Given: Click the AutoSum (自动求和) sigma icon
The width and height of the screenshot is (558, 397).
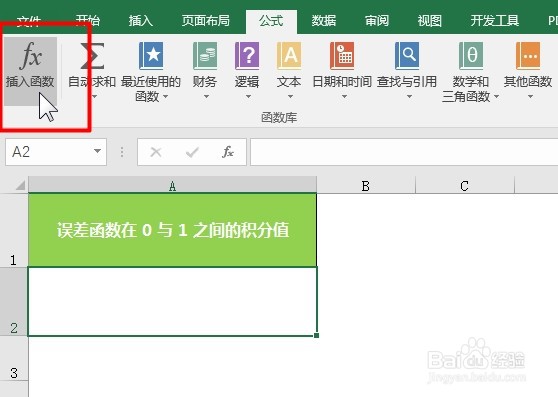Looking at the screenshot, I should coord(92,56).
